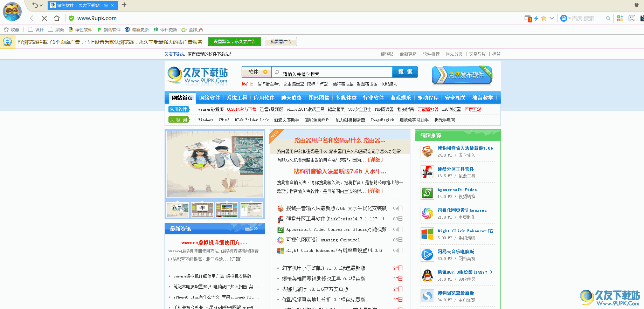644x309 pixels.
Task: Click the green security shield icon
Action: [x=71, y=18]
